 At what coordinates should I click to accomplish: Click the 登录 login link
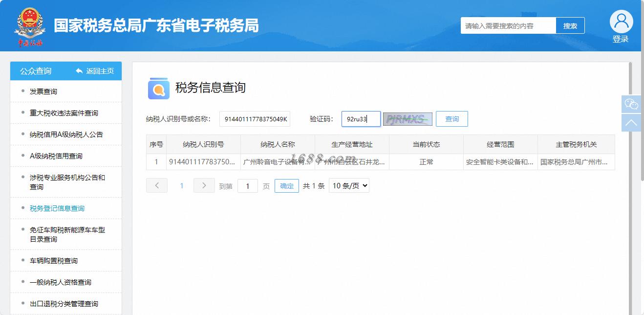621,39
